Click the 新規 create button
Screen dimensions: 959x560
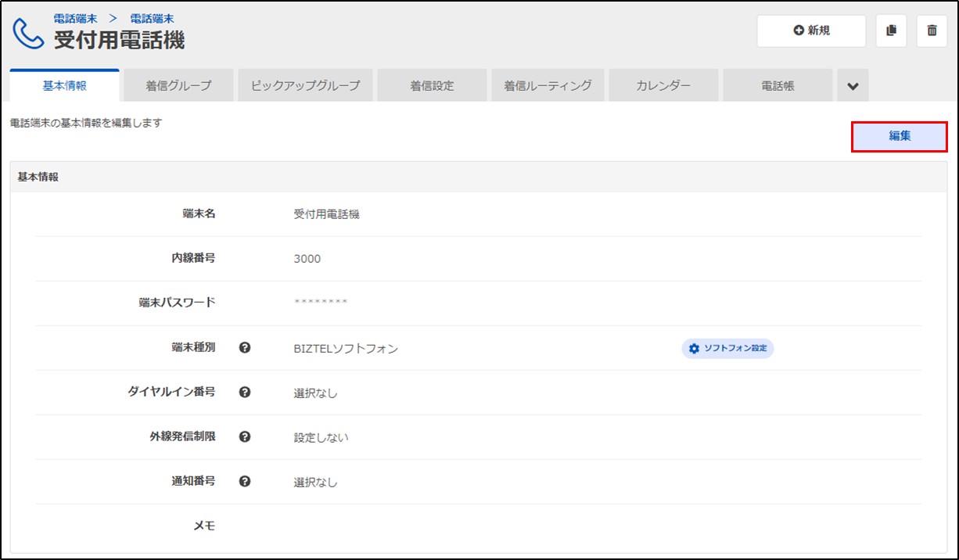811,31
